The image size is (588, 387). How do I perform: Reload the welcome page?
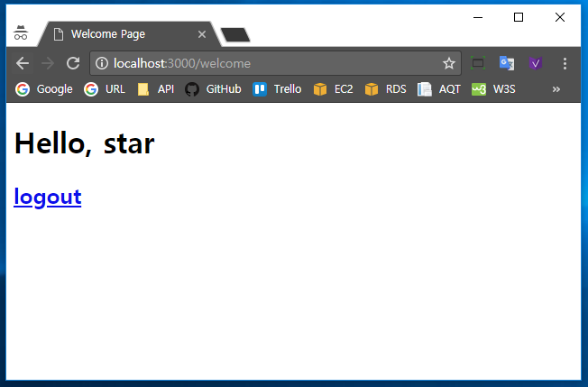coord(73,63)
